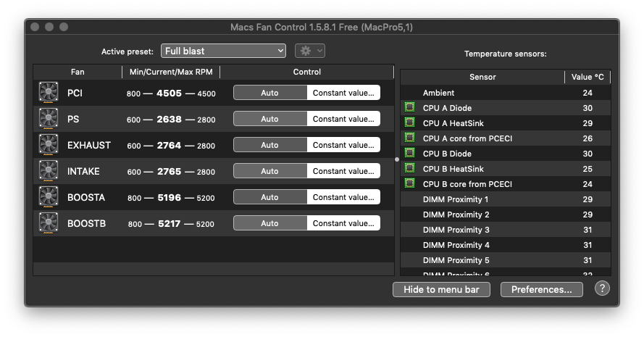Viewport: 644px width, 337px height.
Task: Click PS current RPM value 2638
Action: (170, 119)
